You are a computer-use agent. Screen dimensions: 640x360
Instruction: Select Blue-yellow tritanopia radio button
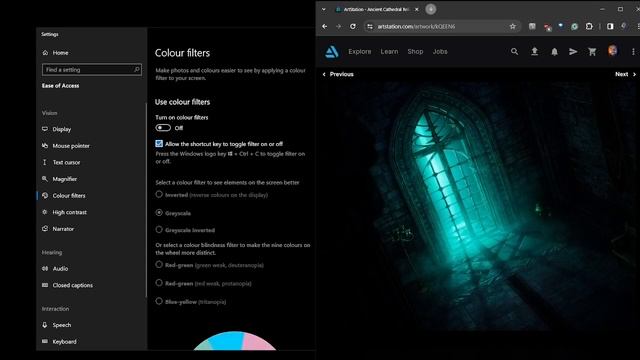pos(159,301)
